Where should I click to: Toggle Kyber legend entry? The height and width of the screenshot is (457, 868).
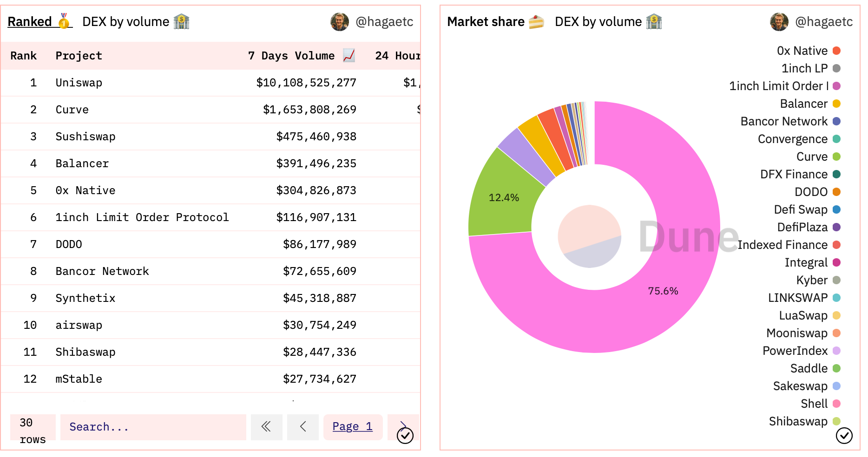click(x=818, y=280)
